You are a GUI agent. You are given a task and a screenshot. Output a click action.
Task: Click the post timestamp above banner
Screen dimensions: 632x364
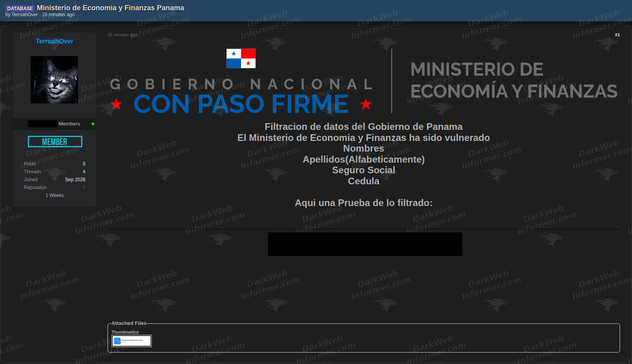pyautogui.click(x=122, y=35)
